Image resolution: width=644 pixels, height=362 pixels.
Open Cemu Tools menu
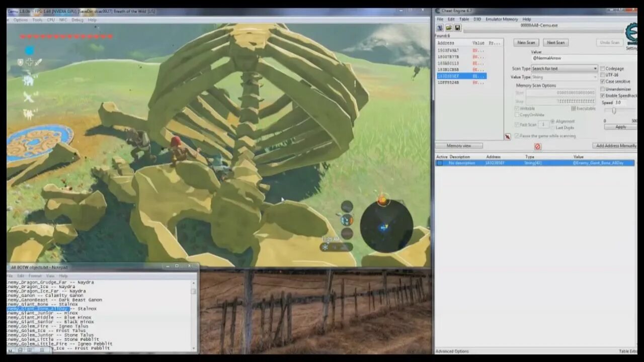(37, 20)
